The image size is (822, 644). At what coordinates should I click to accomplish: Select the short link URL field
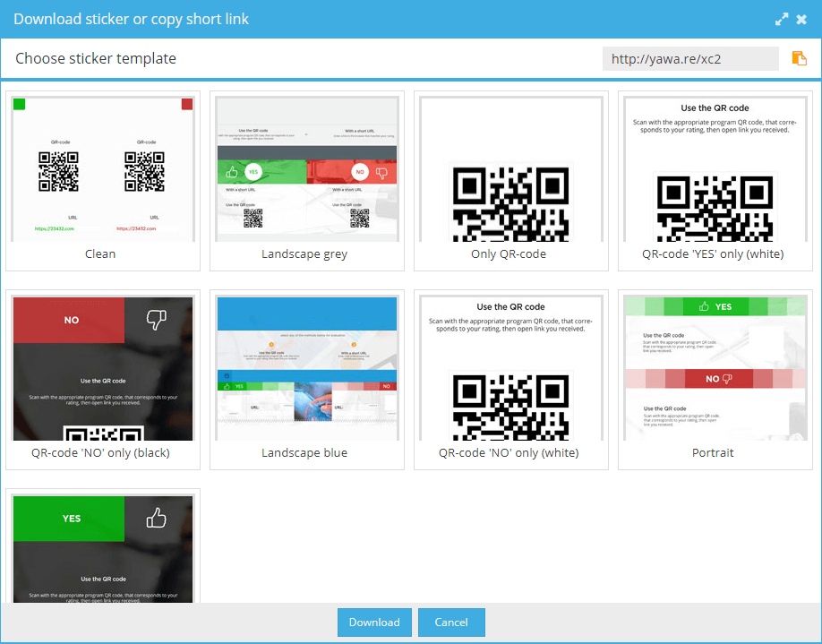(690, 59)
